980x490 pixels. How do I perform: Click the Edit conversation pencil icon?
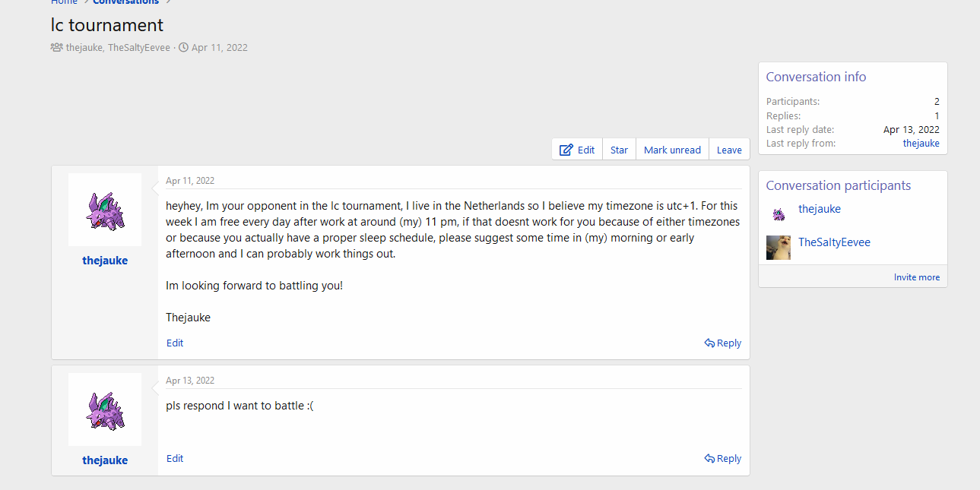[566, 150]
